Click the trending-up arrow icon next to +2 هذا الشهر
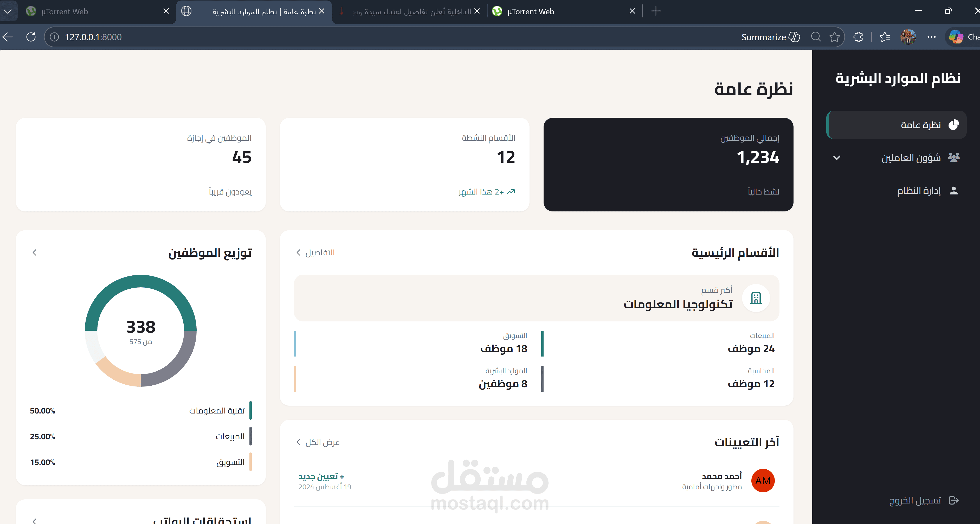The height and width of the screenshot is (524, 980). [511, 192]
